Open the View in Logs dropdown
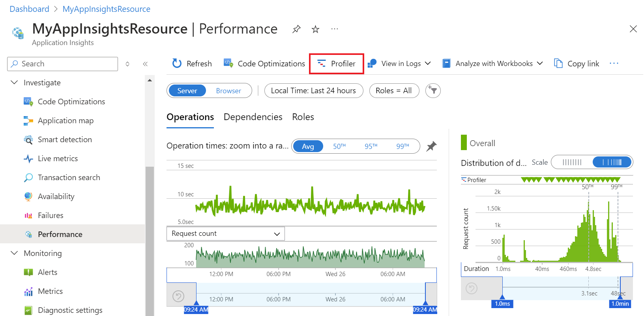The height and width of the screenshot is (316, 644). pyautogui.click(x=399, y=64)
